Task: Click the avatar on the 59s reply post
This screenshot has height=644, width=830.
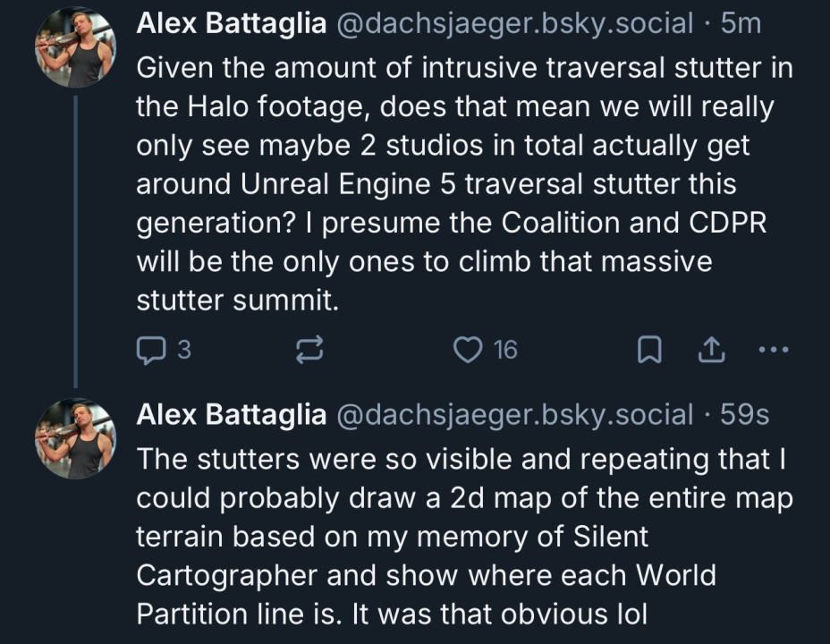Action: click(76, 439)
